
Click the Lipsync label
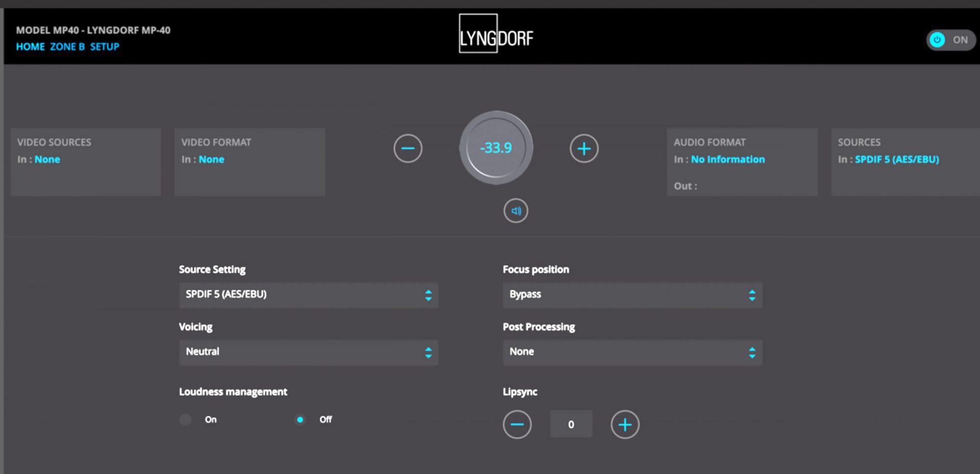pos(520,392)
